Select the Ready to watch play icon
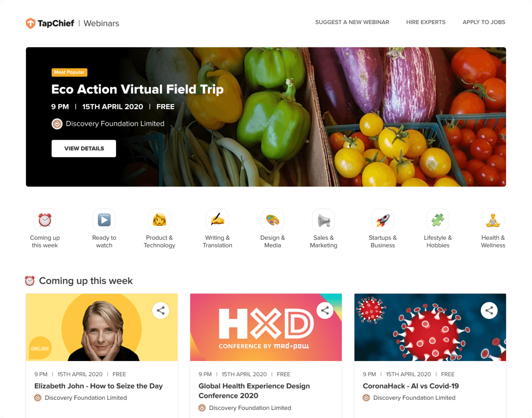 click(104, 220)
